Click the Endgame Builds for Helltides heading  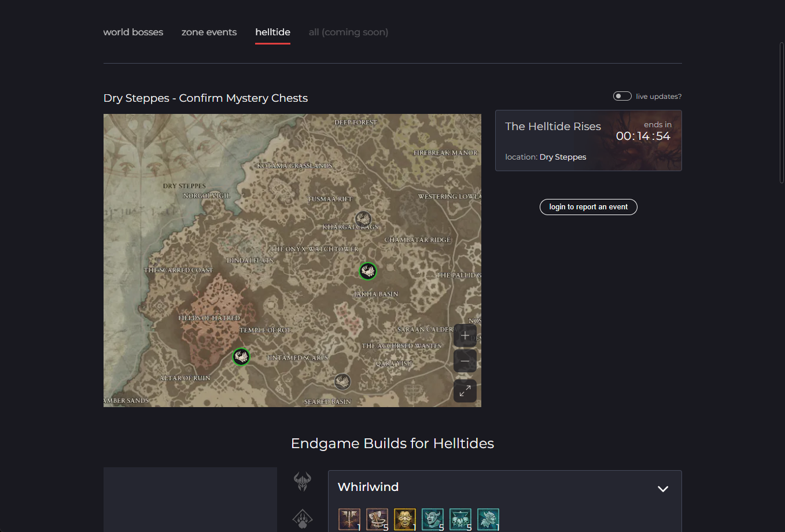point(392,444)
